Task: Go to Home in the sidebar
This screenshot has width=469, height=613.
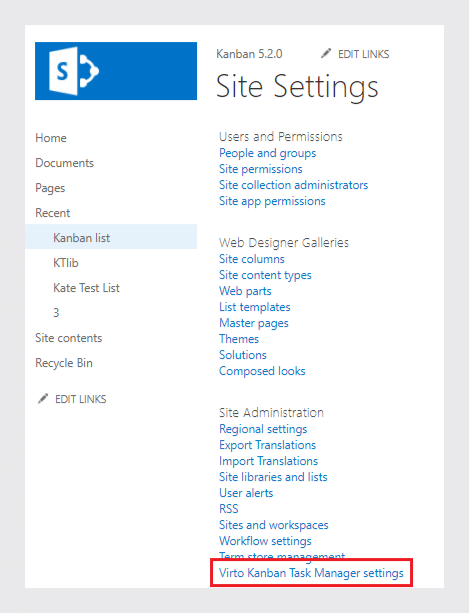Action: pos(51,138)
